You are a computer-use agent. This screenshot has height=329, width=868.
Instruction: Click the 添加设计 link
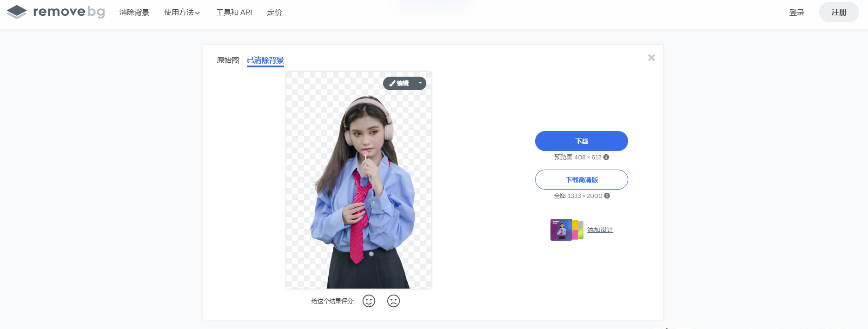point(600,230)
